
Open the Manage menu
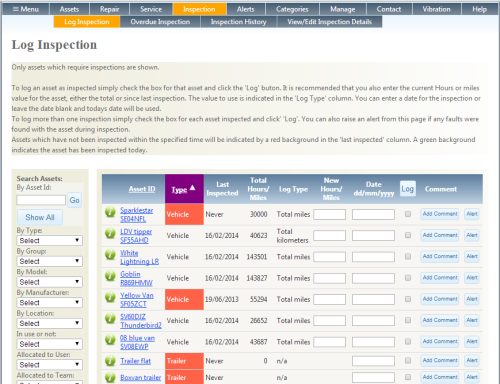click(x=343, y=9)
